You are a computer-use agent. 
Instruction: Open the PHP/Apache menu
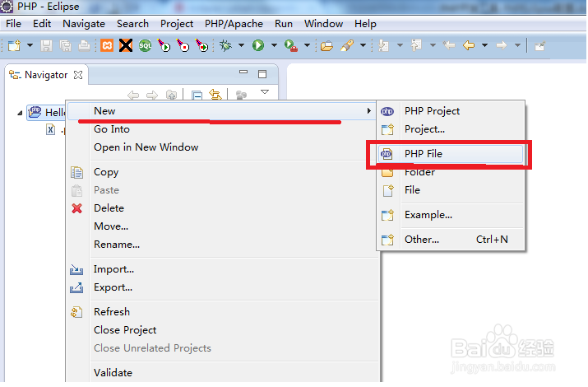tap(234, 24)
